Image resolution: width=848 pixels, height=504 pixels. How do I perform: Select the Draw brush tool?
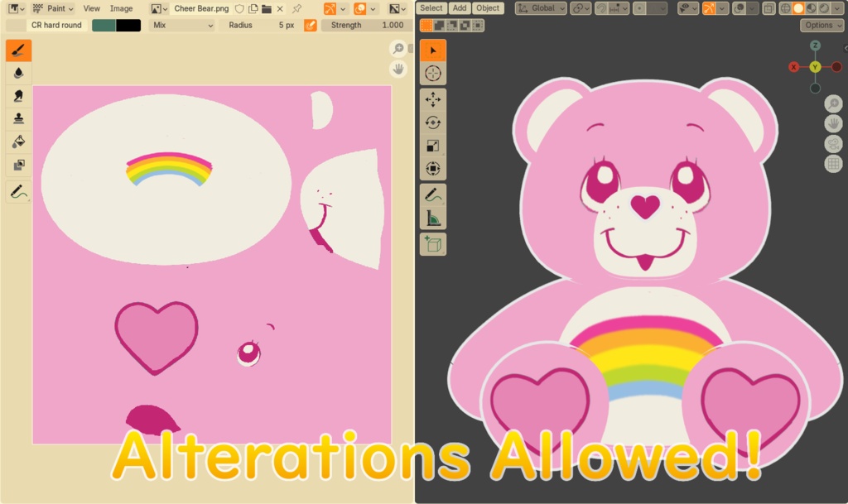pos(17,50)
